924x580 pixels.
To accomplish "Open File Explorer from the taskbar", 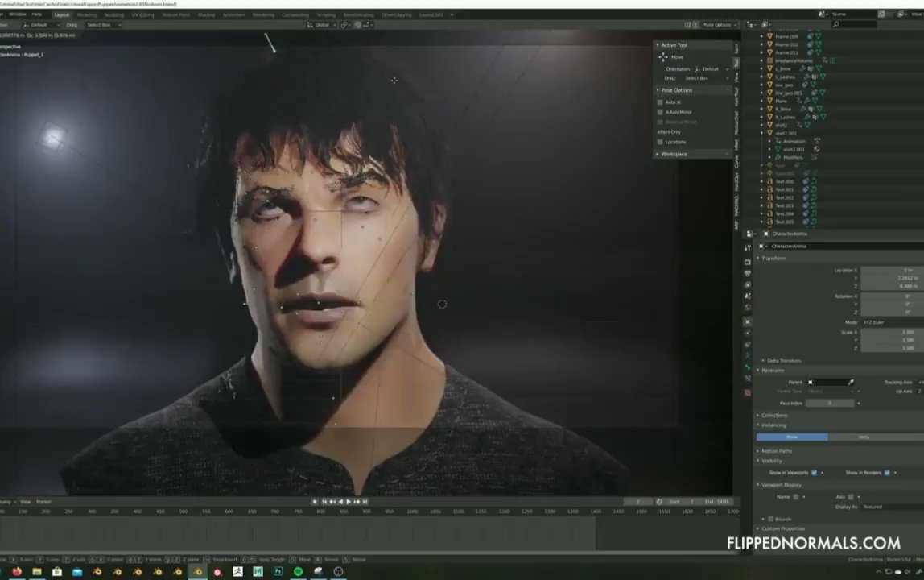I will click(x=36, y=571).
